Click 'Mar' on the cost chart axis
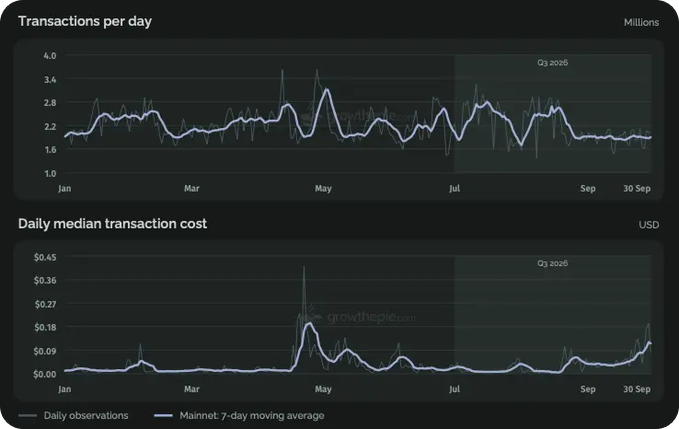 coord(192,389)
